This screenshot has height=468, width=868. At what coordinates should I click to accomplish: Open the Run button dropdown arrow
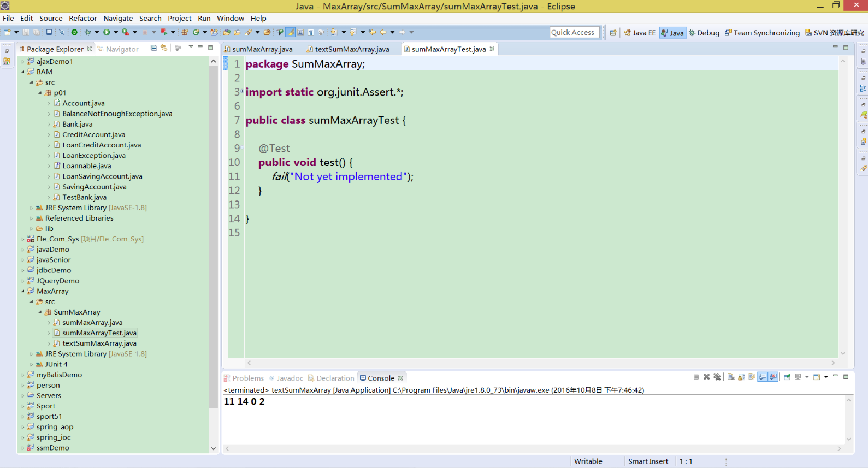click(x=115, y=33)
